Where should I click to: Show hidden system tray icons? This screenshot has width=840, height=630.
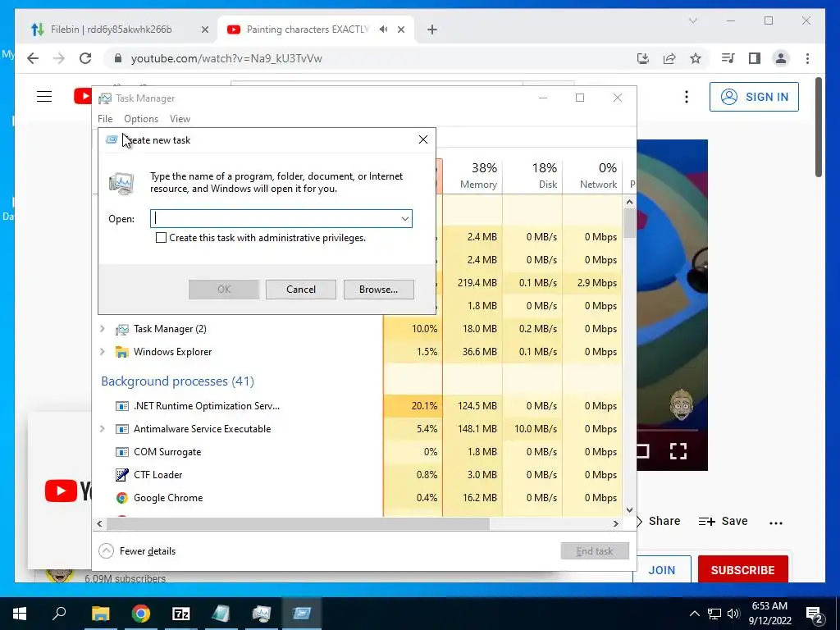[x=694, y=614]
